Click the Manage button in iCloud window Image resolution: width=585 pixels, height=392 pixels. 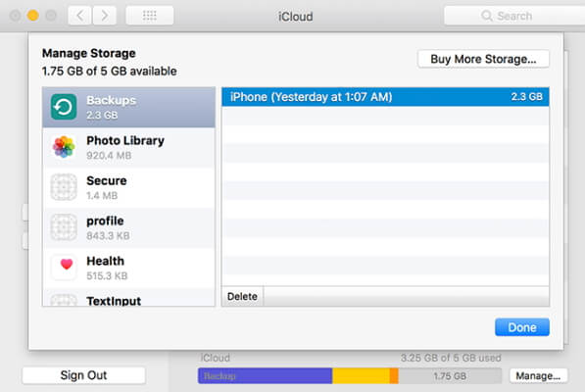(538, 376)
